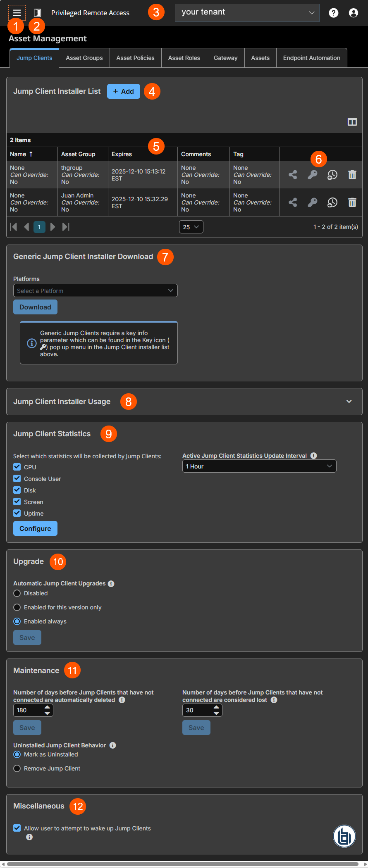This screenshot has width=368, height=868.
Task: Delete the Juan Admin installer via the trash icon
Action: pos(352,202)
